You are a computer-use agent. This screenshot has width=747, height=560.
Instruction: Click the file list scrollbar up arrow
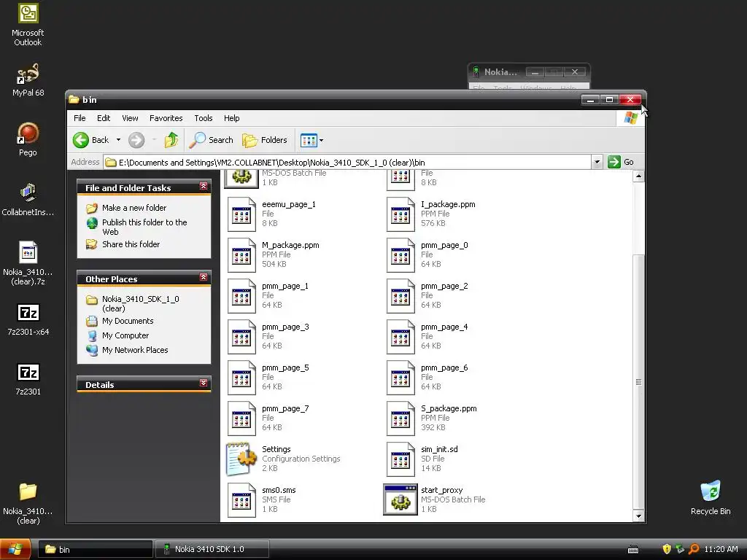[x=638, y=176]
